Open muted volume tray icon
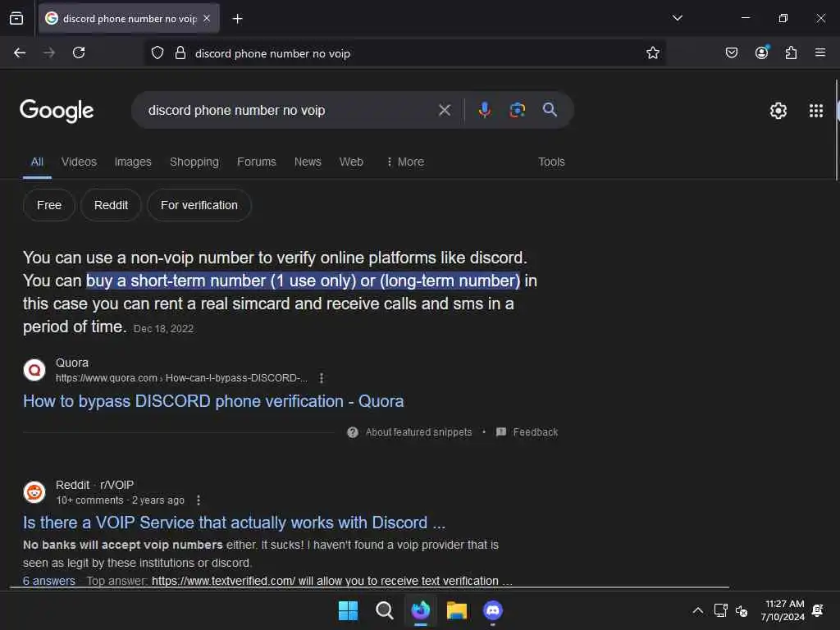Image resolution: width=840 pixels, height=630 pixels. tap(742, 610)
